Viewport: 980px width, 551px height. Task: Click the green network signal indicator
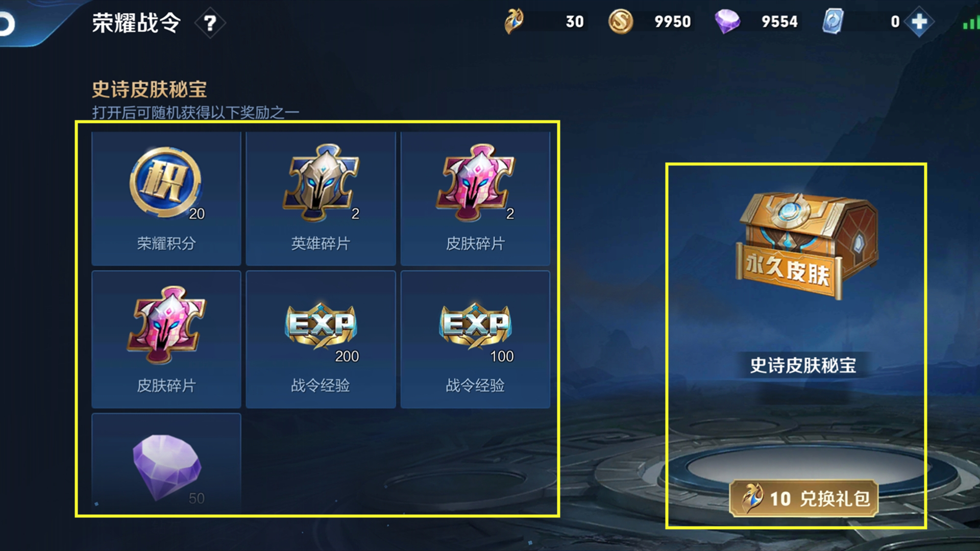(x=971, y=23)
